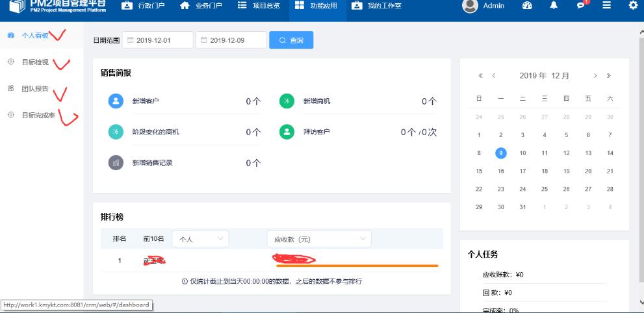Open the notifications bell icon
Viewport: 644px width, 313px height.
click(554, 6)
